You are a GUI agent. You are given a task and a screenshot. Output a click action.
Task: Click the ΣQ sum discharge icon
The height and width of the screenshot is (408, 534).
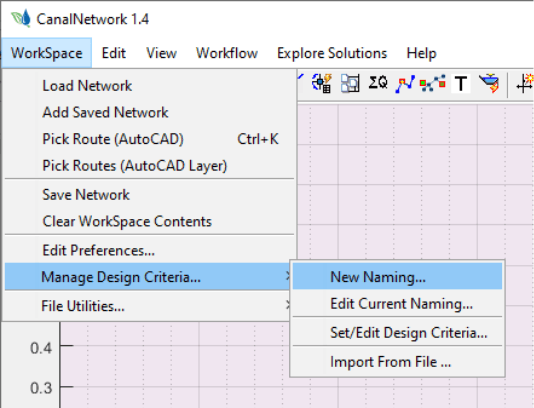(378, 83)
